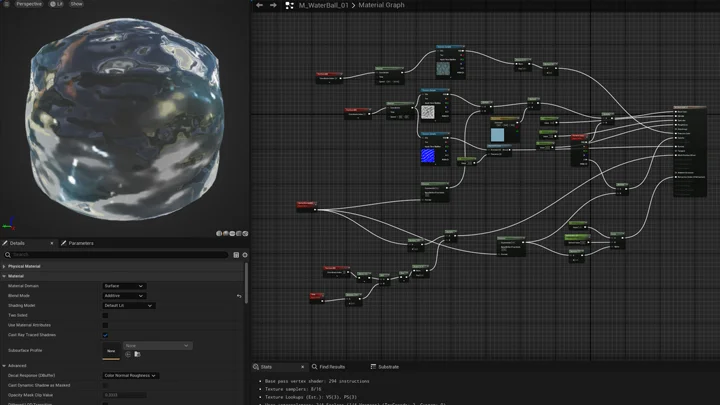Click the light blue color node swatch
The width and height of the screenshot is (720, 405).
(497, 135)
